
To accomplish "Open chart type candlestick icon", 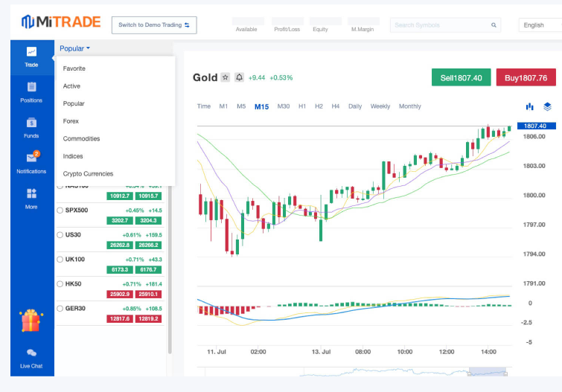I will pyautogui.click(x=529, y=106).
